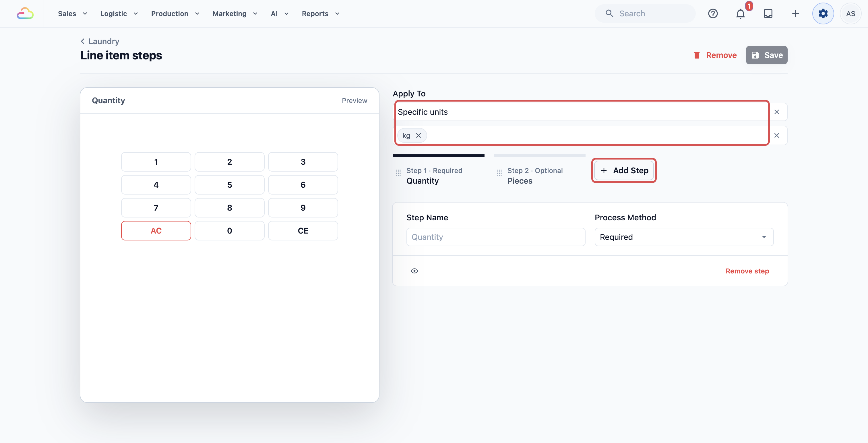This screenshot has height=443, width=868.
Task: Remove the kg unit chip
Action: click(x=418, y=135)
